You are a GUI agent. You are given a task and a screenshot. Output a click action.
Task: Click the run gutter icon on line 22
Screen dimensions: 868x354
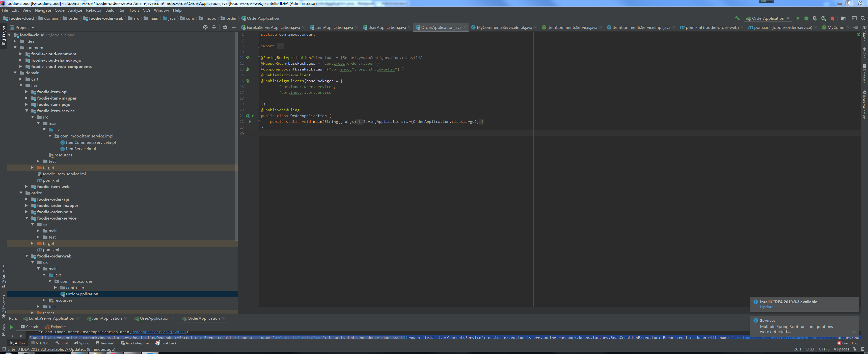(250, 122)
